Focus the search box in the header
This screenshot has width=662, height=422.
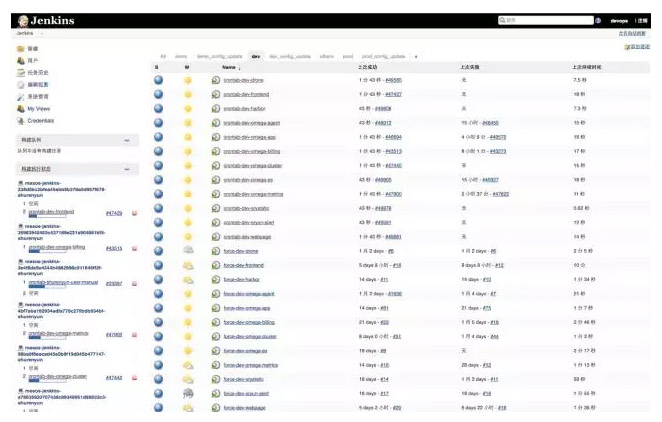tap(545, 20)
